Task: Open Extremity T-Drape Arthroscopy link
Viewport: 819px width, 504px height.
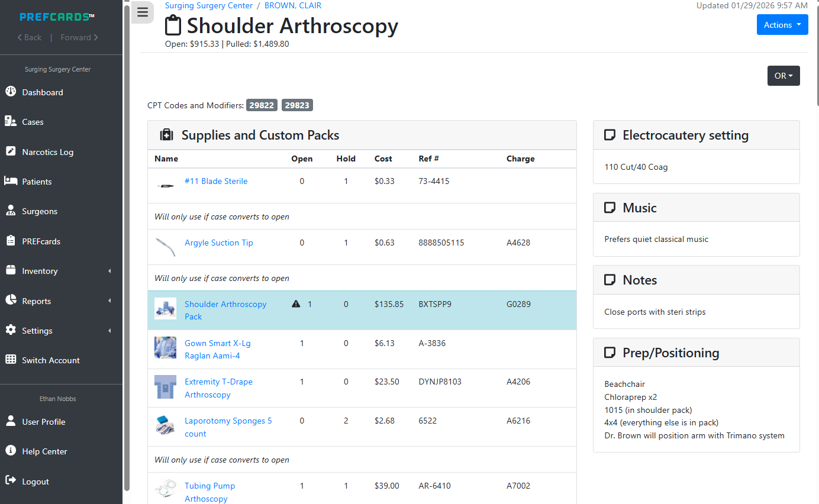Action: 218,388
